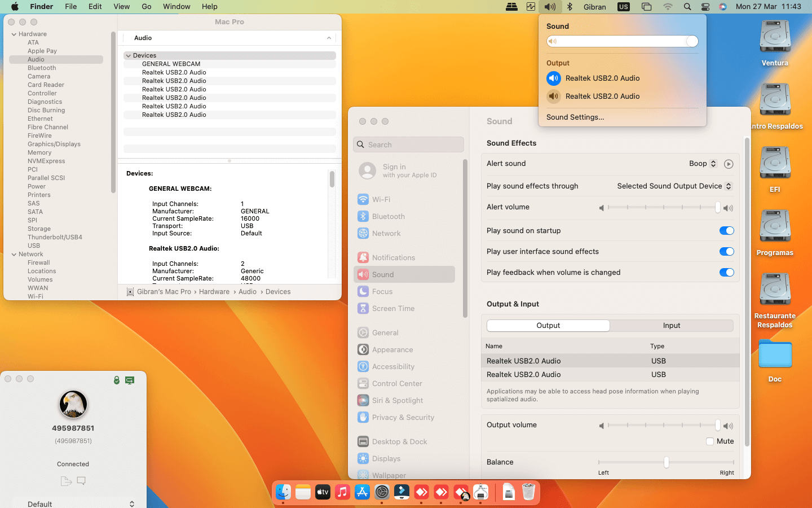Launch the App Store from the Dock
The image size is (812, 508).
(362, 492)
